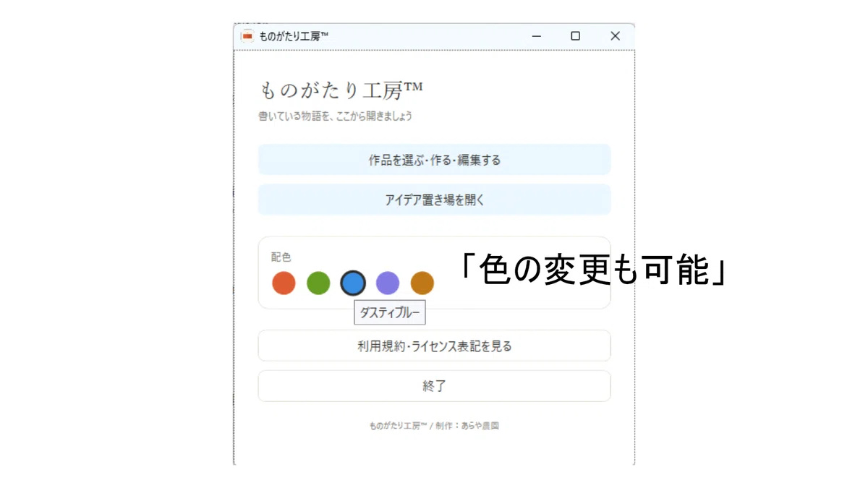Select the blue ダスティブルー color swatch

(x=353, y=283)
